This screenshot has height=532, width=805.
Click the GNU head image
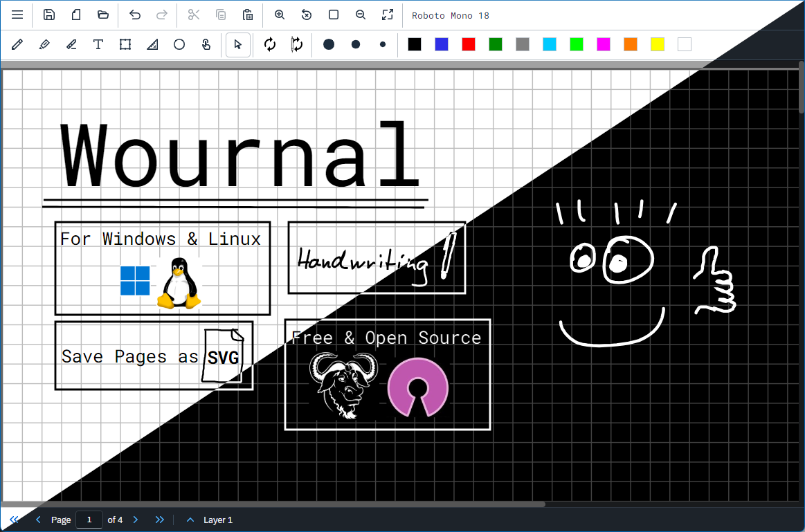(343, 385)
